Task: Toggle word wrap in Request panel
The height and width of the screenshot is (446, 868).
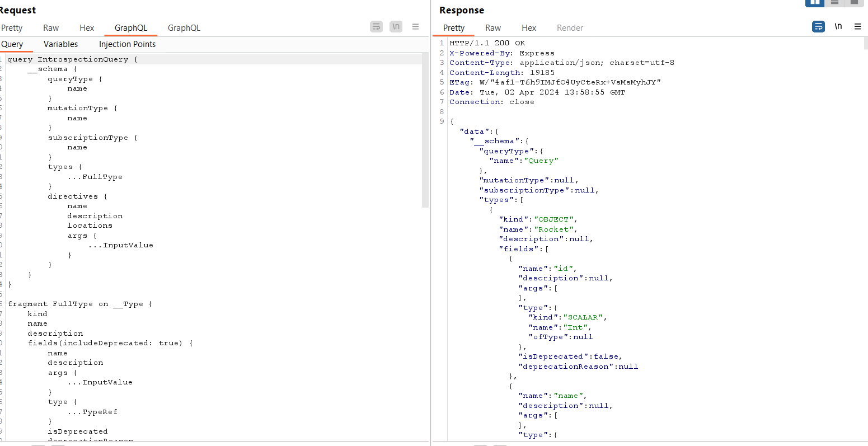Action: point(376,26)
